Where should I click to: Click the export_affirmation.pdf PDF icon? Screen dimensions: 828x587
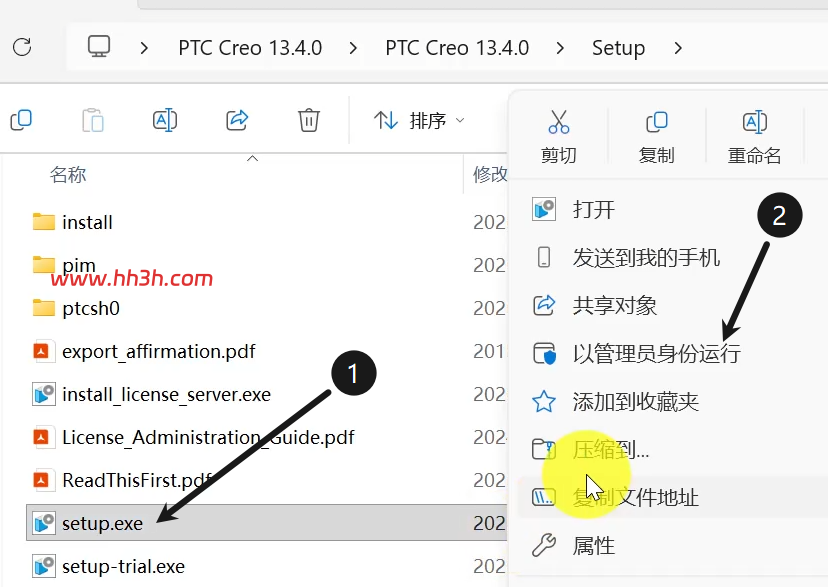(x=43, y=351)
